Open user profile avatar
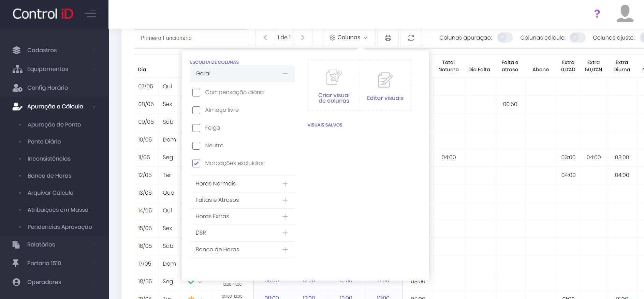Image resolution: width=644 pixels, height=299 pixels. [625, 14]
